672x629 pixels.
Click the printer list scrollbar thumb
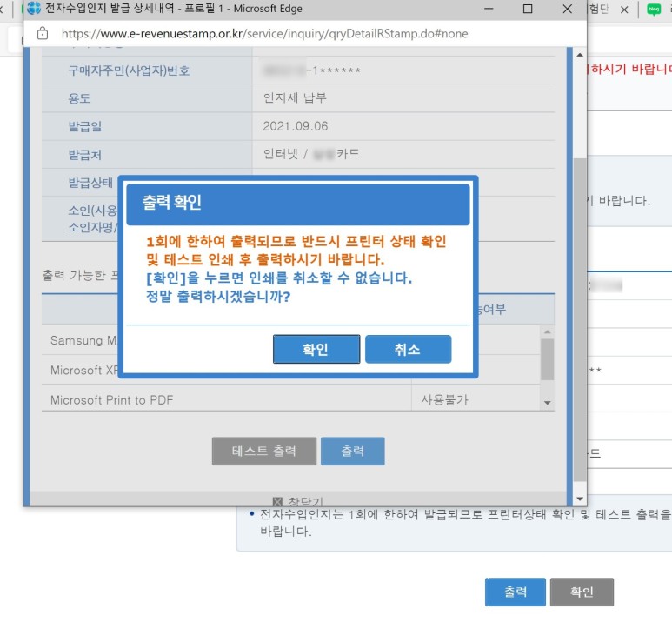point(547,359)
